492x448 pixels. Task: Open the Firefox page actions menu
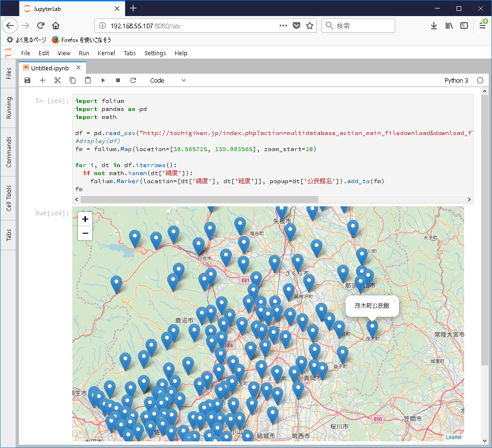point(283,25)
